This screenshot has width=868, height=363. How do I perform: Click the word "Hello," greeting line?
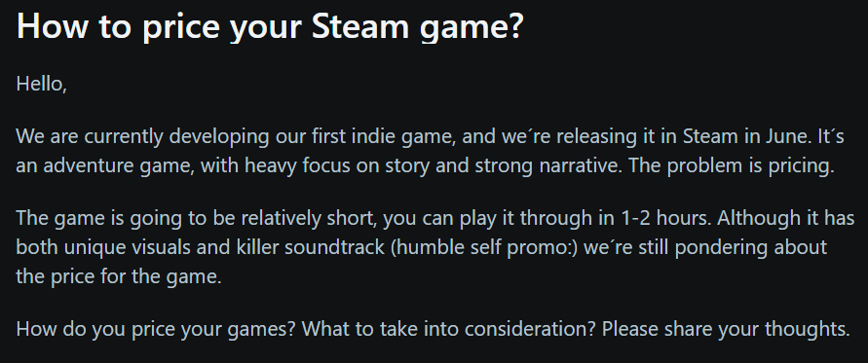(42, 84)
